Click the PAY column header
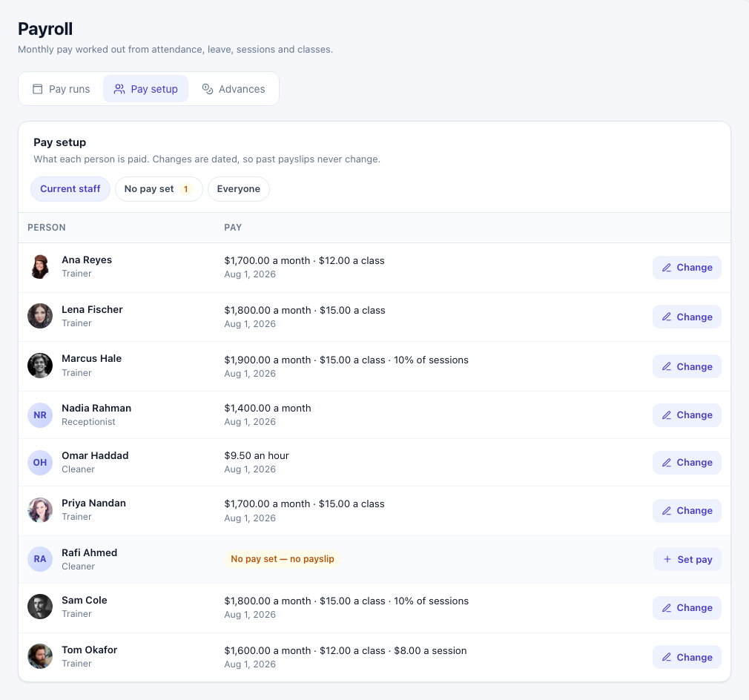The height and width of the screenshot is (700, 749). pyautogui.click(x=233, y=228)
